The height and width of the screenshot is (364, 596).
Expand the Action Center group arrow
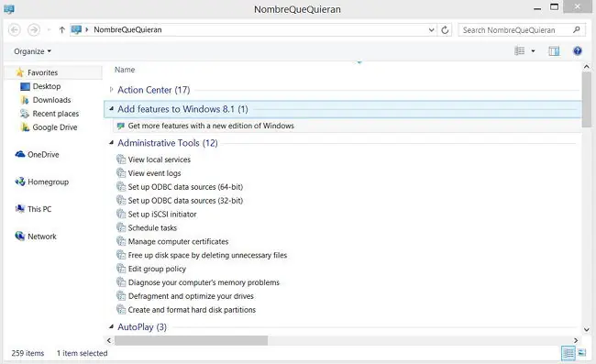(x=111, y=90)
